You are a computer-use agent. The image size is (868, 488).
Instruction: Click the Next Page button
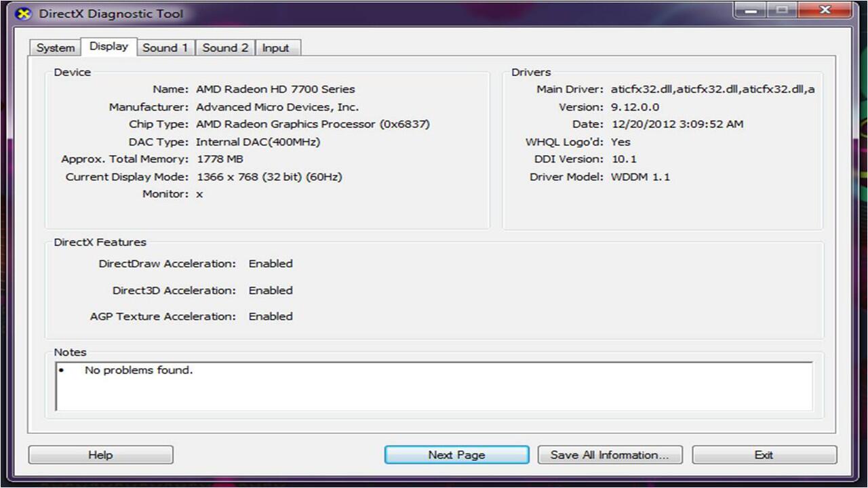click(456, 455)
